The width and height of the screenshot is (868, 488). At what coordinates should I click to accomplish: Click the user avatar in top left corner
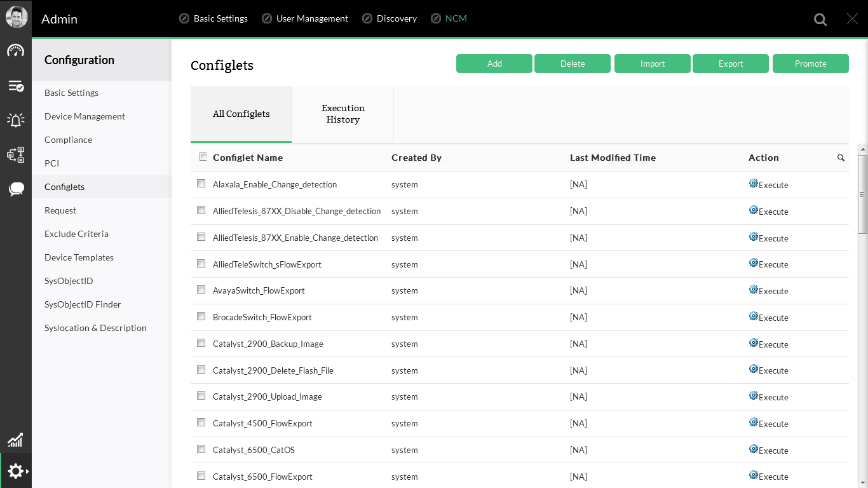tap(16, 16)
